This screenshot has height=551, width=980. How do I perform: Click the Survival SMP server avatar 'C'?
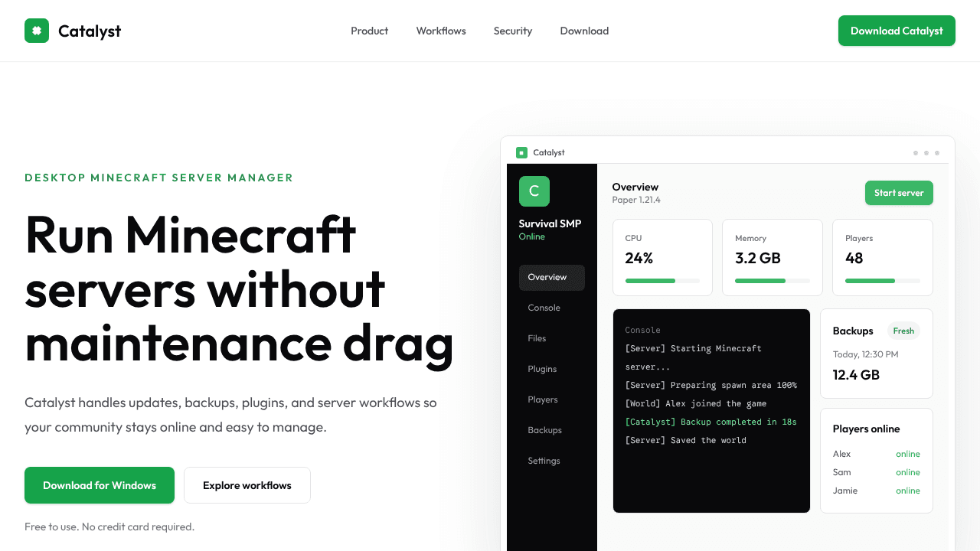click(x=534, y=191)
